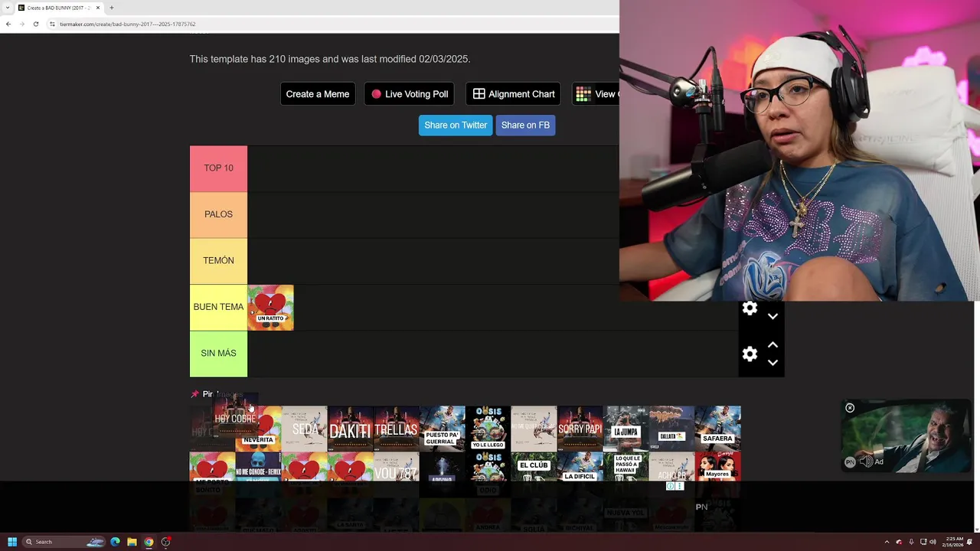Move the BUEN TEMA row down
The height and width of the screenshot is (551, 980).
point(773,316)
